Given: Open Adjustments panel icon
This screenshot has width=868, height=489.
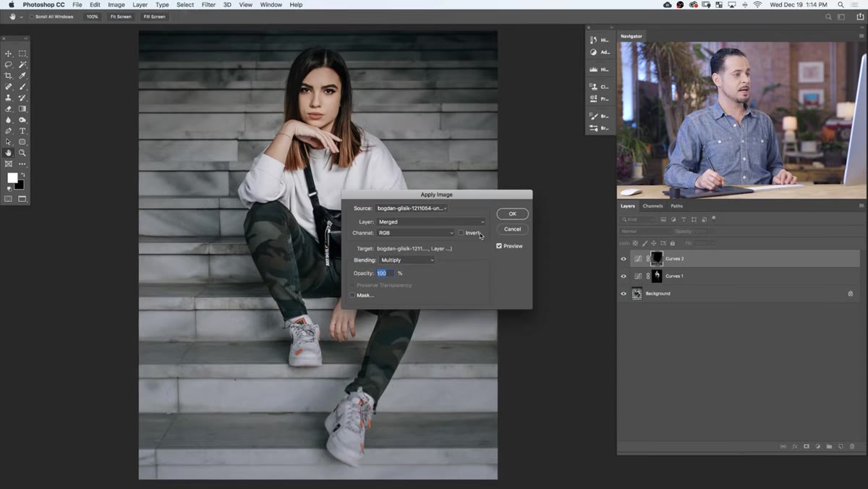Looking at the screenshot, I should click(x=594, y=52).
